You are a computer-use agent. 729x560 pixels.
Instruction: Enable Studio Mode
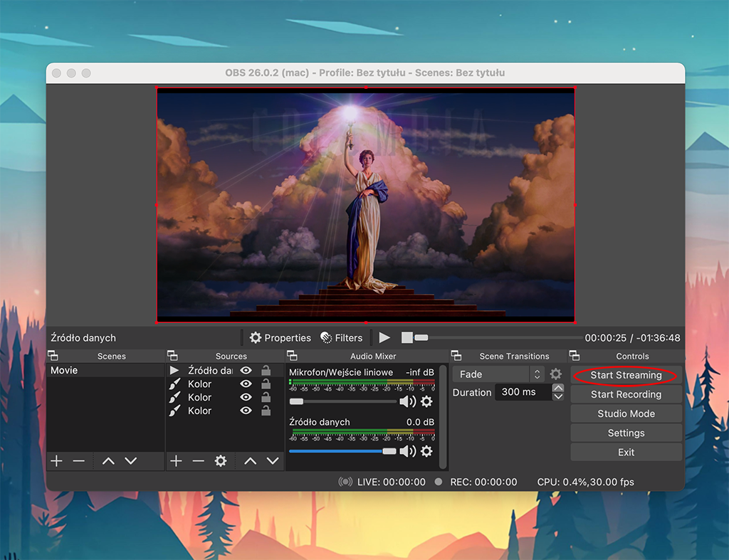tap(626, 413)
